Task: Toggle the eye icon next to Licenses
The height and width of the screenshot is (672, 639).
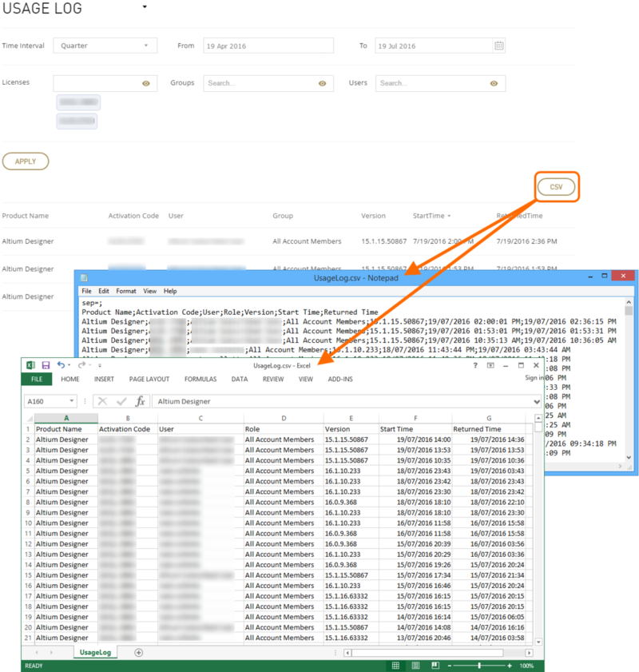Action: [x=145, y=82]
